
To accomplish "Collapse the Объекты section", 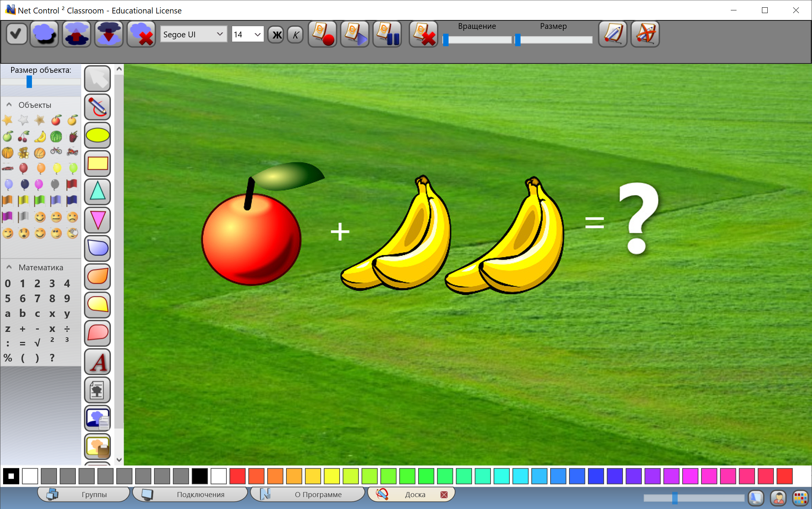I will (x=9, y=105).
